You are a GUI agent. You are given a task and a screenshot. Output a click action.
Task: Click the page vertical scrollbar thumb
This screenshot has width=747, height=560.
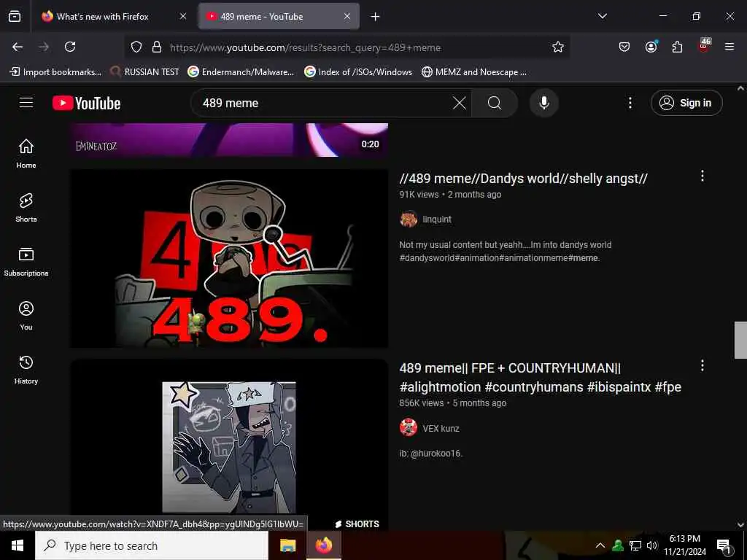pyautogui.click(x=740, y=340)
